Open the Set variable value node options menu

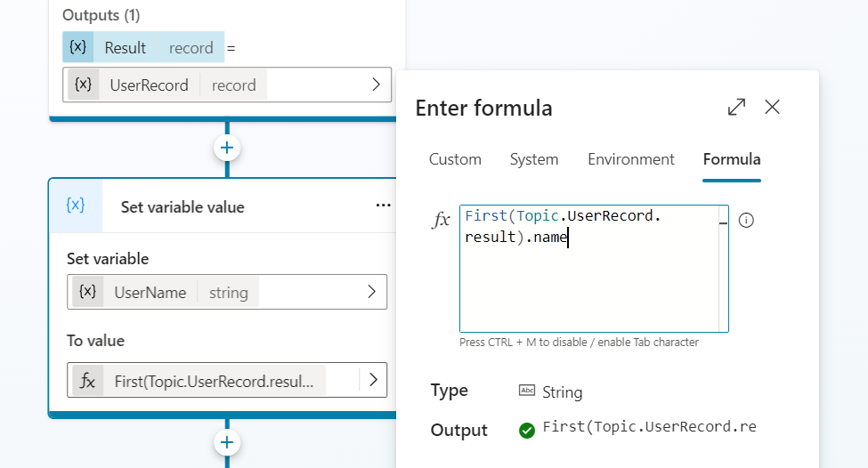[383, 206]
